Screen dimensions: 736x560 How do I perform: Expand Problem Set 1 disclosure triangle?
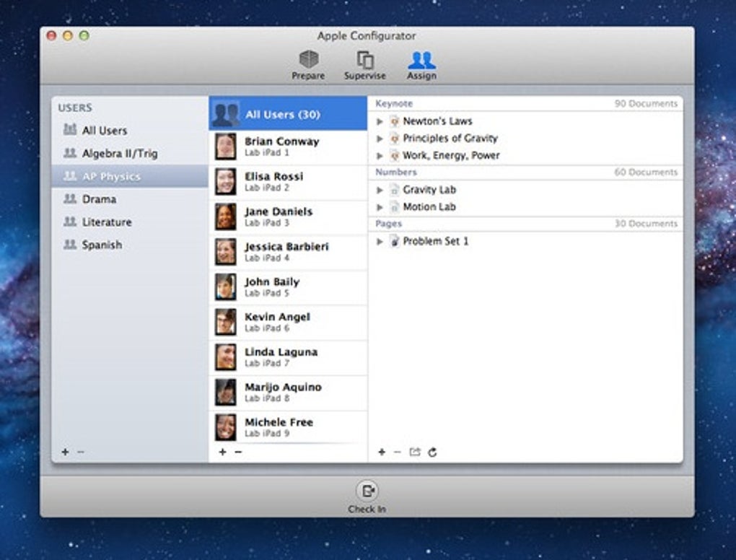pos(380,242)
